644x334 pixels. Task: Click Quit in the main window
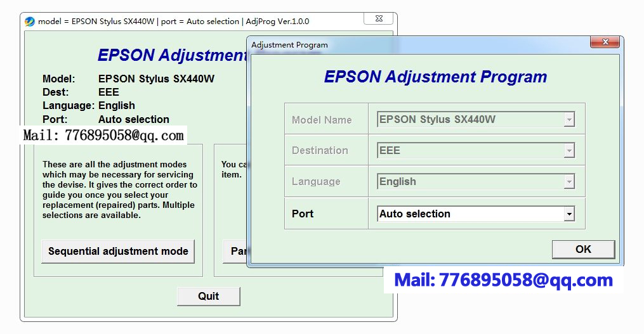(x=209, y=296)
